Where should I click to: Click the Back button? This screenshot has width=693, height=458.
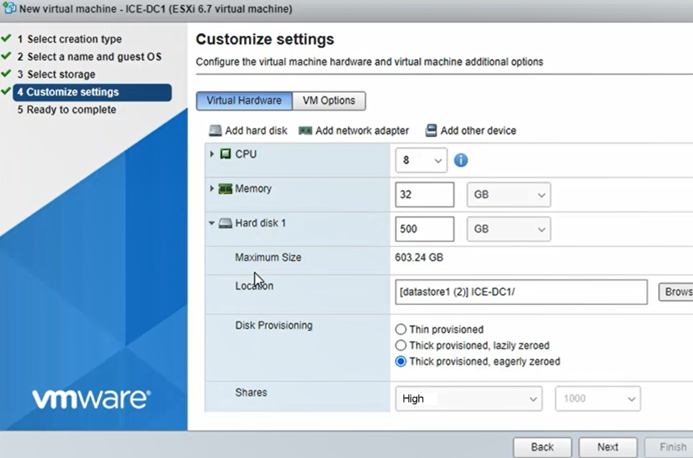(542, 447)
